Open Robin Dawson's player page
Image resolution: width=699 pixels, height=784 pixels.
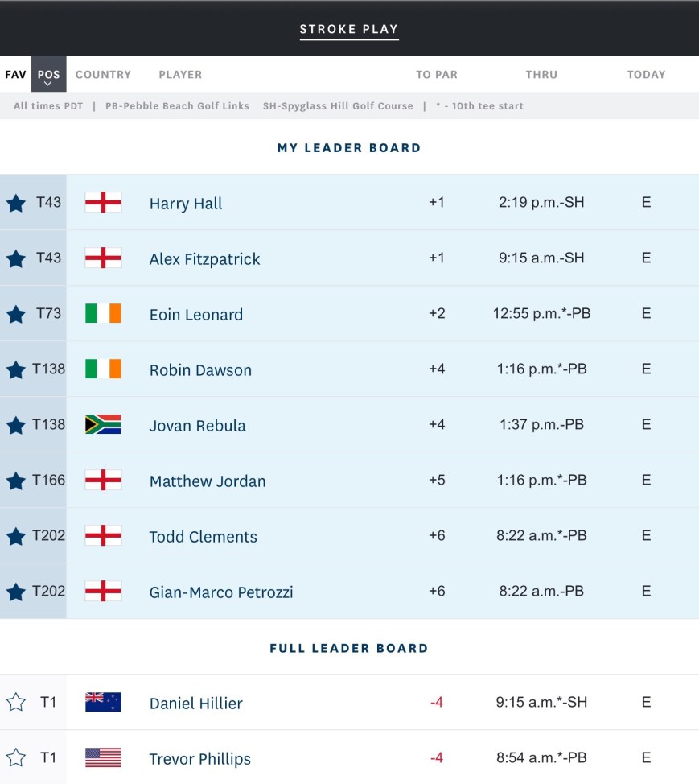coord(200,370)
